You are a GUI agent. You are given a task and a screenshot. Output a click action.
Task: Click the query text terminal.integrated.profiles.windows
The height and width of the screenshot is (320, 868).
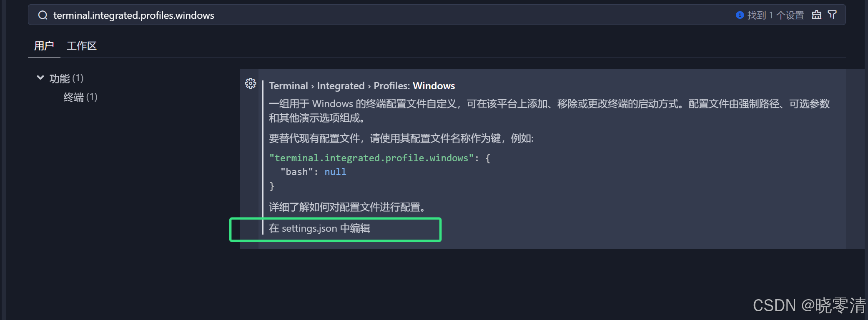pos(133,15)
